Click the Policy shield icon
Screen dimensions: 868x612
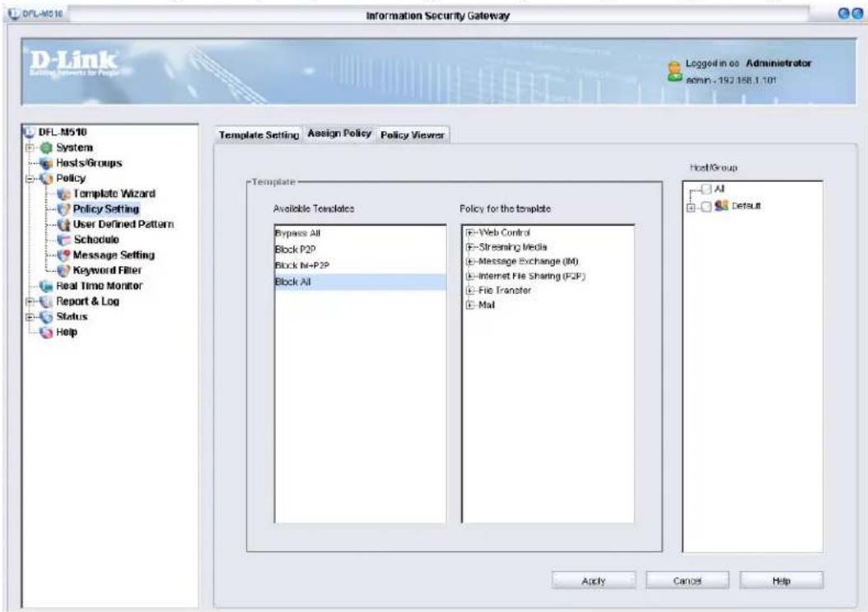(46, 179)
